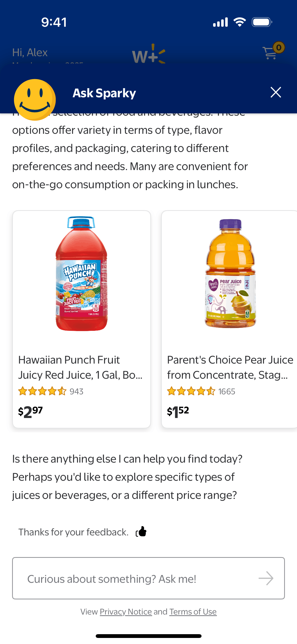View Pear Juice 1665 star ratings
The width and height of the screenshot is (297, 644).
coord(201,391)
